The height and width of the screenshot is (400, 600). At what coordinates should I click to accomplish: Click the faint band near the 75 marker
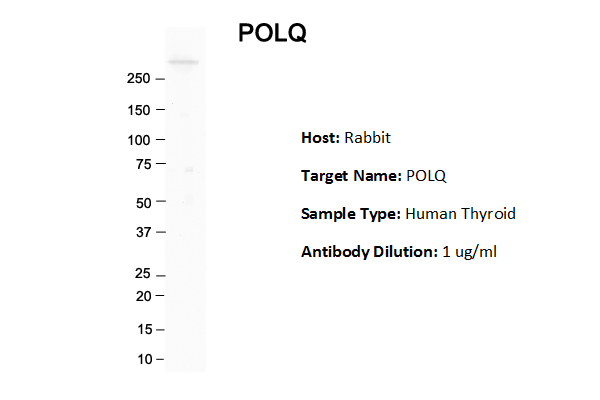click(188, 170)
